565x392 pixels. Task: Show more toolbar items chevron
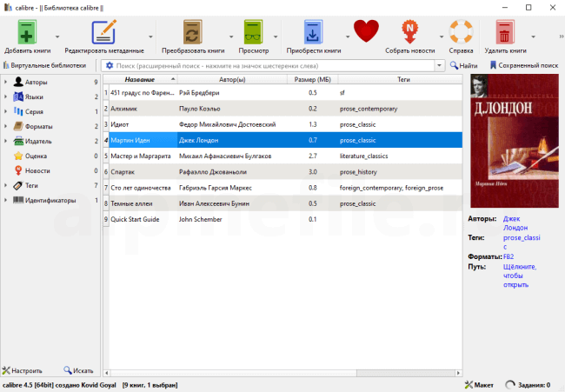[561, 37]
